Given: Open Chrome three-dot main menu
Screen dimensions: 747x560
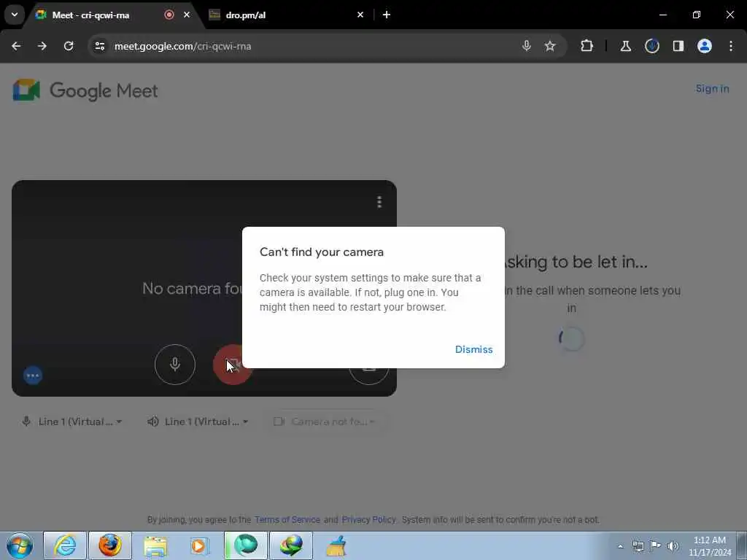Looking at the screenshot, I should tap(731, 46).
